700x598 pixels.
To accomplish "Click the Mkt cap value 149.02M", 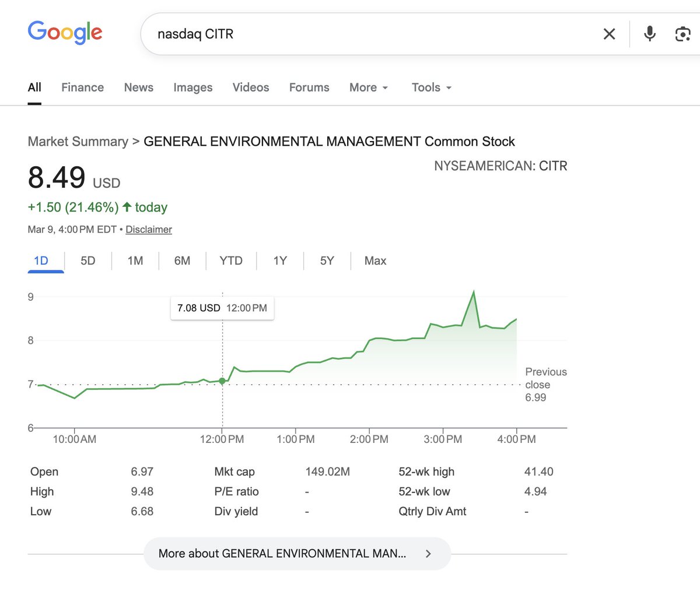I will pyautogui.click(x=327, y=472).
